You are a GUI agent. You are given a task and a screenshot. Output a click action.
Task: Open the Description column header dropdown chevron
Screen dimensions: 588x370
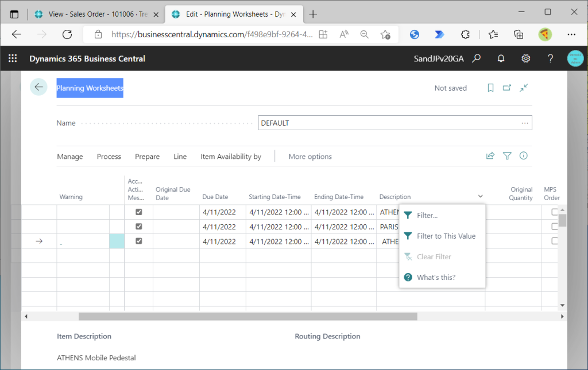click(x=481, y=197)
